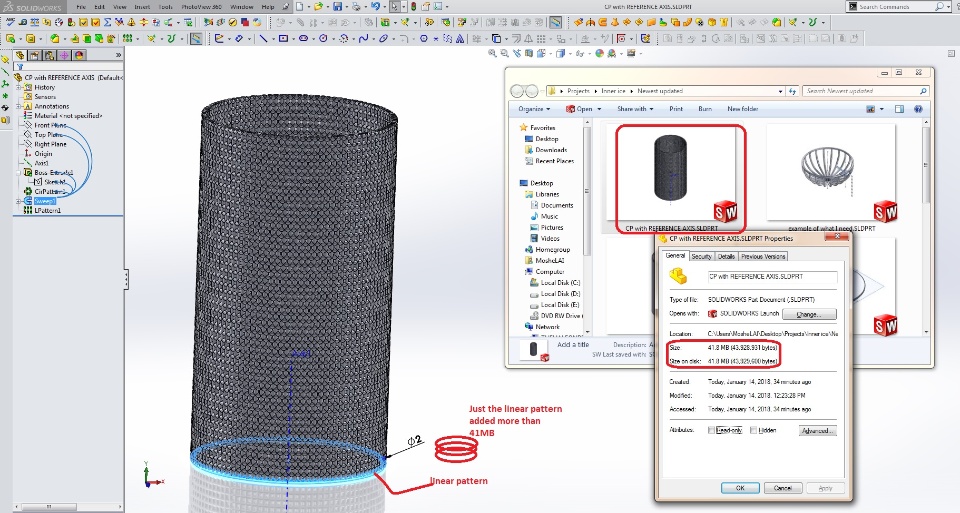Image resolution: width=960 pixels, height=513 pixels.
Task: Activate the Select cursor tool
Action: (x=394, y=7)
